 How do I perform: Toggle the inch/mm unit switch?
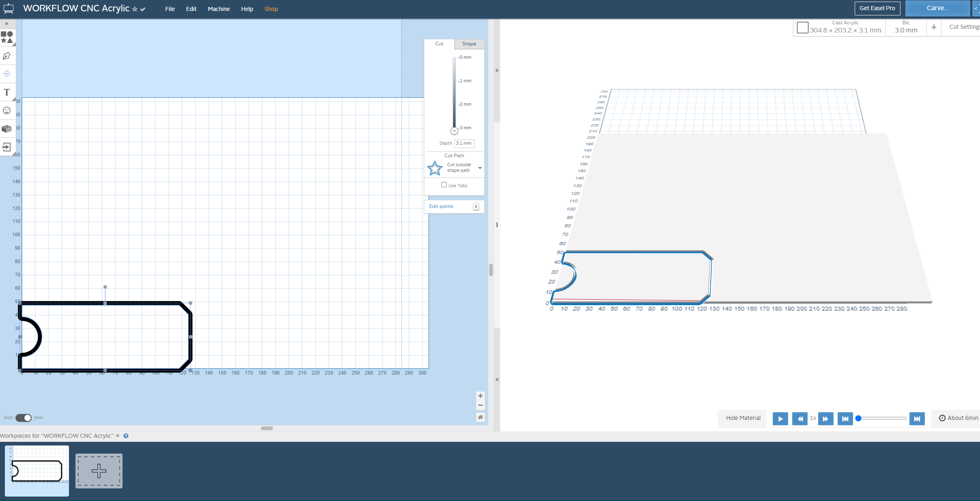click(x=23, y=417)
